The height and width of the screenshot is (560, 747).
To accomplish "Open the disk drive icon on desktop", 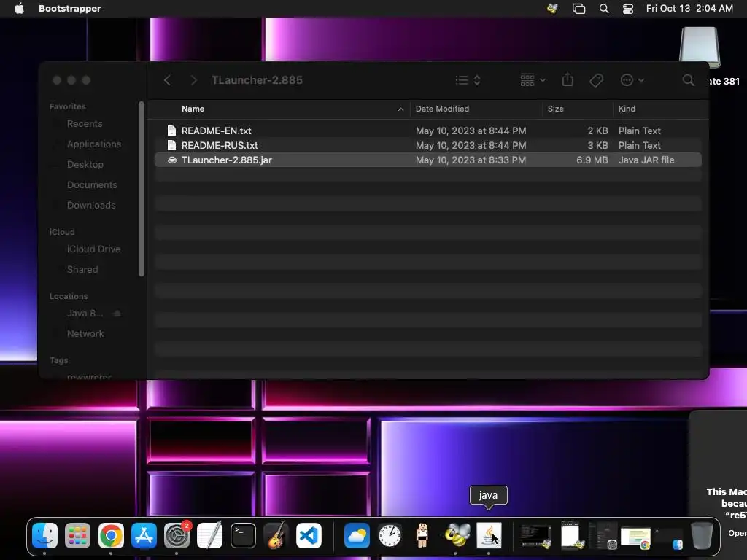I will click(700, 47).
